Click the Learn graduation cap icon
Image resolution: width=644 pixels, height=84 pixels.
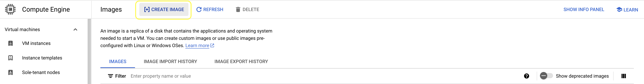619,9
